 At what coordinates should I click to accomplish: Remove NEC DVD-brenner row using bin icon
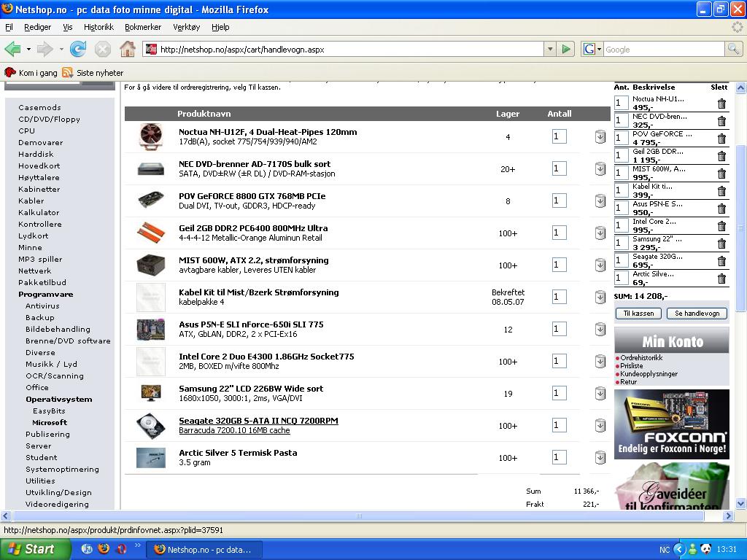pos(600,168)
